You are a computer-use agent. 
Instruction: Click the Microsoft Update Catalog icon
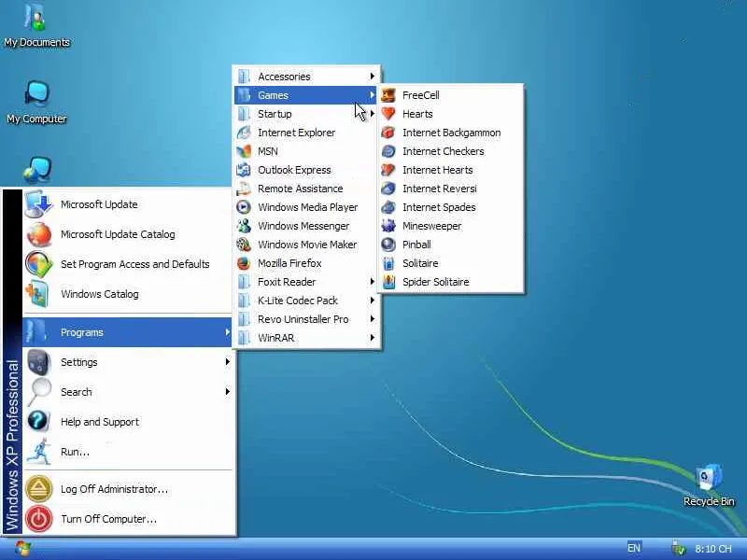38,234
